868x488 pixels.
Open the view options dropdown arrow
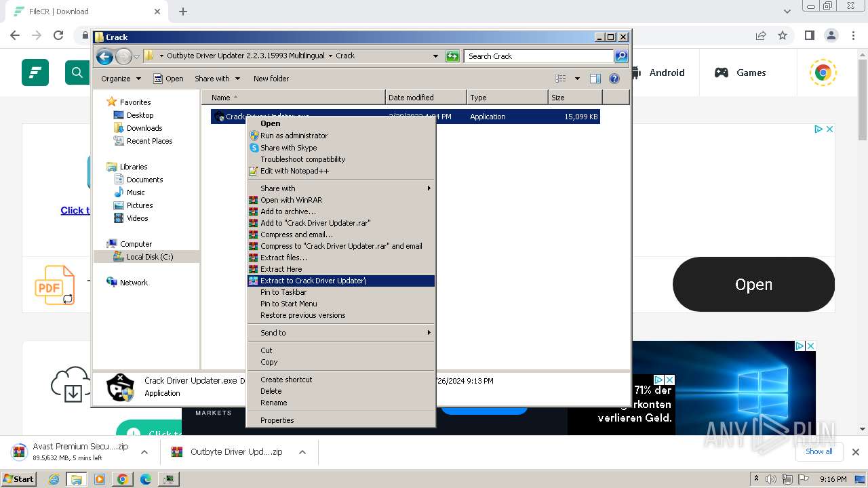click(x=577, y=79)
